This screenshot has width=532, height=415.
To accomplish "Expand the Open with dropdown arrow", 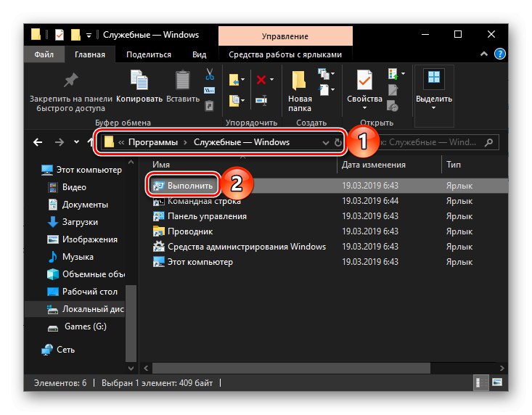I will point(403,73).
